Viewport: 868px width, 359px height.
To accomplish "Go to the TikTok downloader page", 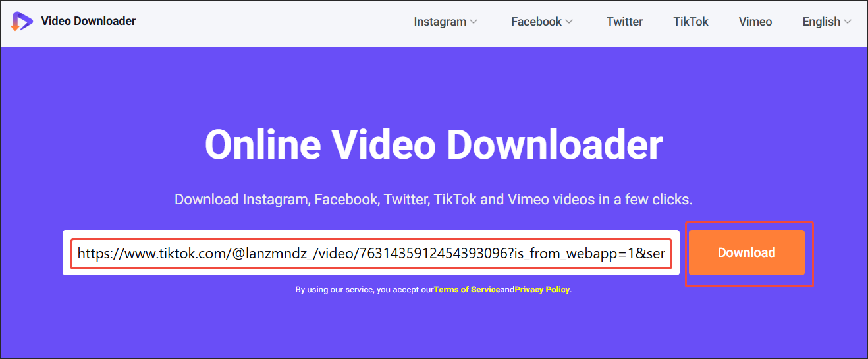I will (x=691, y=22).
